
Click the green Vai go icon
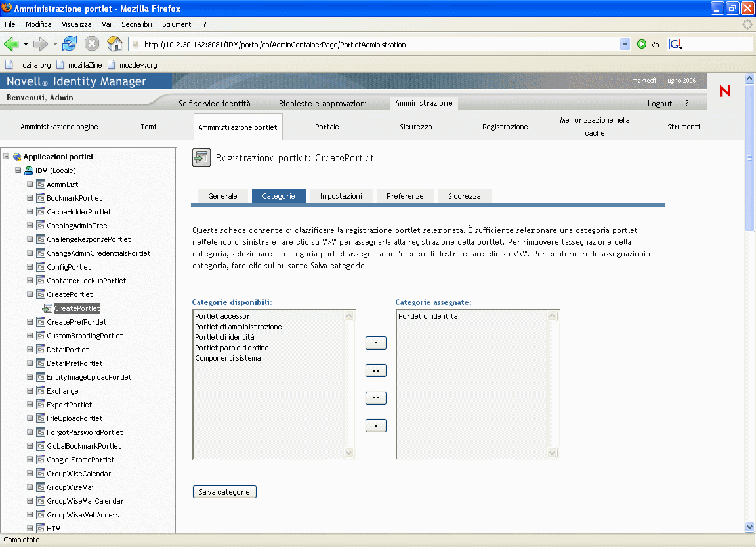(642, 44)
